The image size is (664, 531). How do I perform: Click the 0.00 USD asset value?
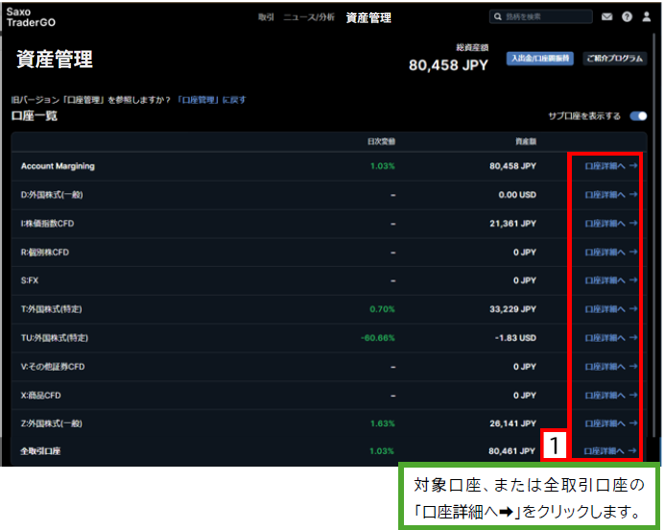click(x=517, y=195)
